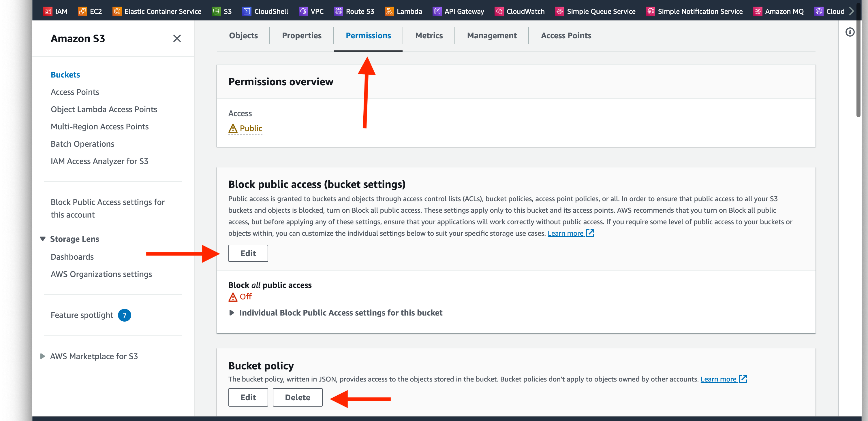The height and width of the screenshot is (421, 868).
Task: Open Feature spotlight link
Action: [82, 315]
